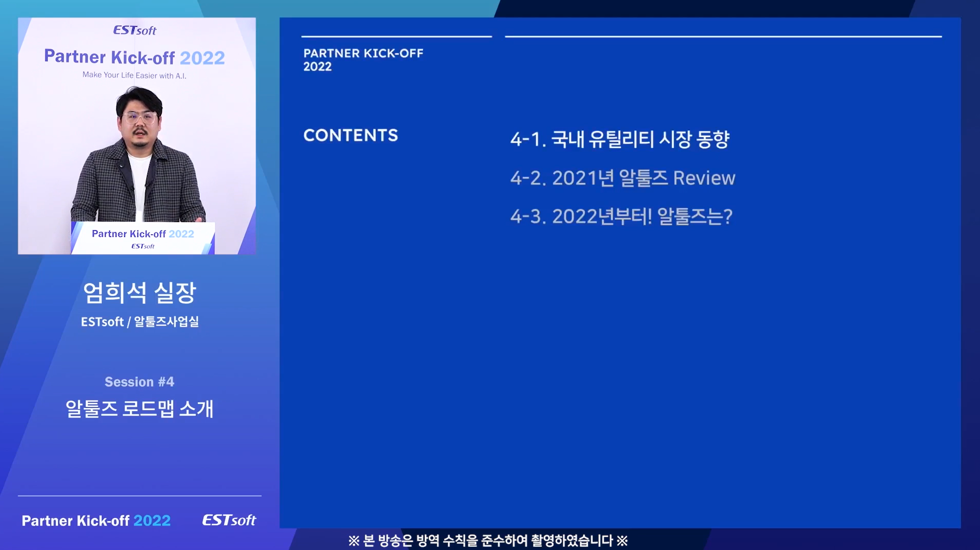The width and height of the screenshot is (980, 550).
Task: Click the Make Your Life Easier with A.I. tagline
Action: point(134,75)
